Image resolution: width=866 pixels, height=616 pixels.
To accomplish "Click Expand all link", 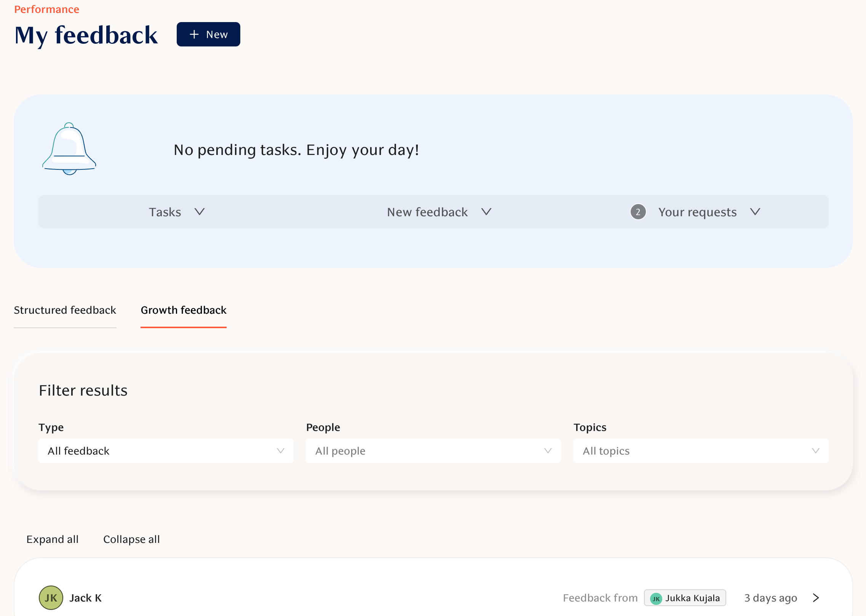I will 53,539.
